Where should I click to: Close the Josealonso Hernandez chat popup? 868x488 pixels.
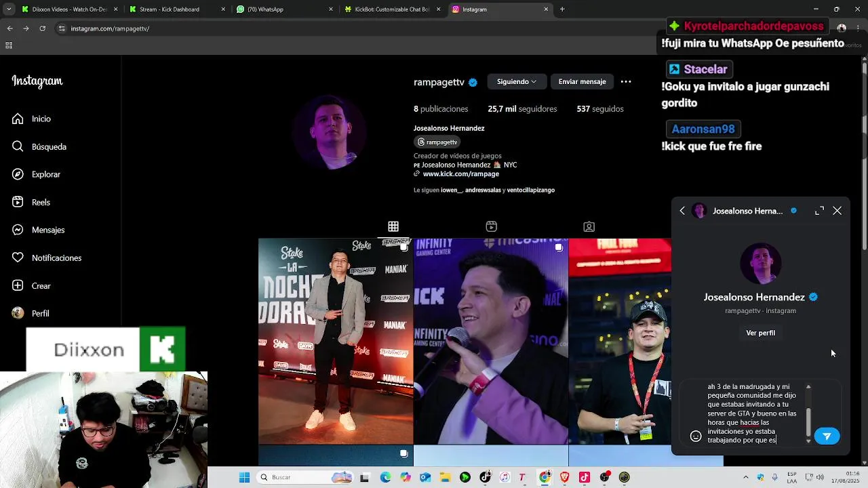pos(837,211)
